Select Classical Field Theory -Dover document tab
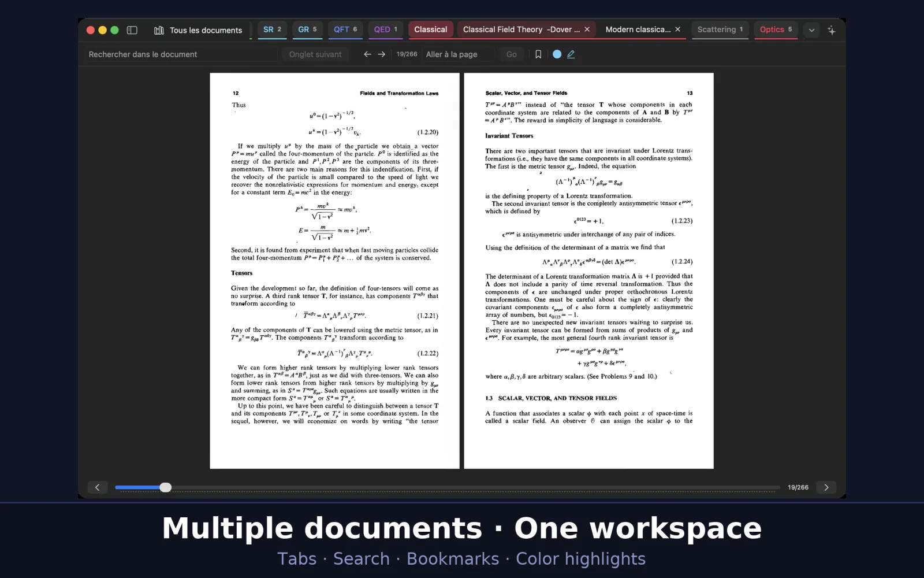This screenshot has height=578, width=924. (x=521, y=29)
